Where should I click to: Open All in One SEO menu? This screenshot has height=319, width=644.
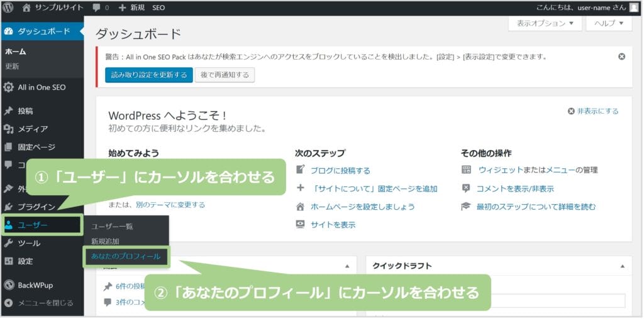(x=42, y=87)
